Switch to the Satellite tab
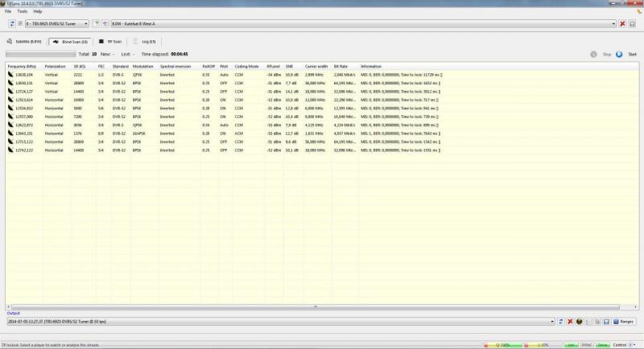 26,40
